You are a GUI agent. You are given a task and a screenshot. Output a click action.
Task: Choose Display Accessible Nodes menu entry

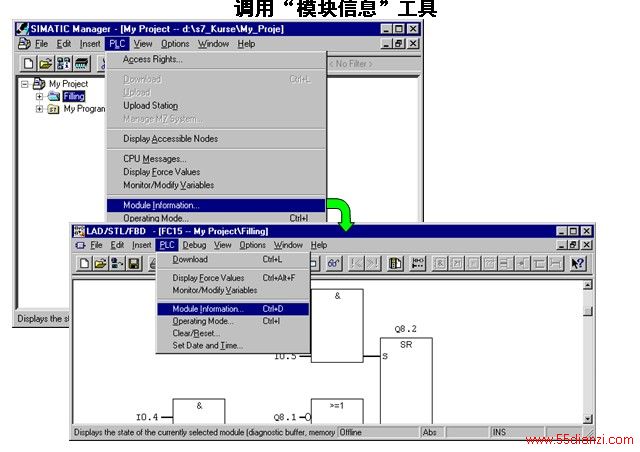click(x=216, y=138)
